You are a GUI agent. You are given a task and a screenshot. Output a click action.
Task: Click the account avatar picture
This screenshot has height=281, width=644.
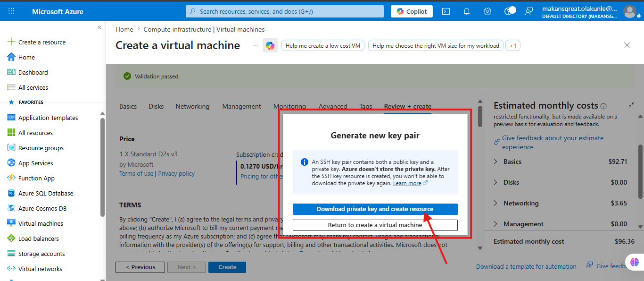coord(629,11)
